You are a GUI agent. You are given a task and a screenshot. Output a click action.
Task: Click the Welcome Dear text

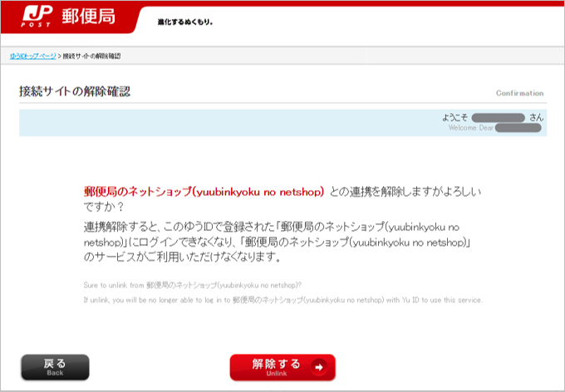tap(471, 128)
